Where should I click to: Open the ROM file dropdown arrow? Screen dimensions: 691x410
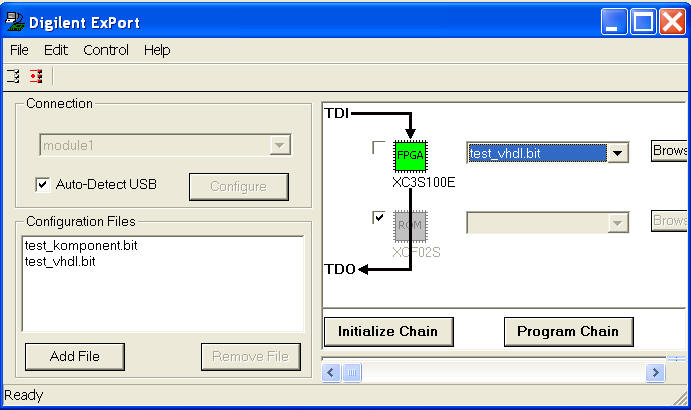tap(617, 223)
